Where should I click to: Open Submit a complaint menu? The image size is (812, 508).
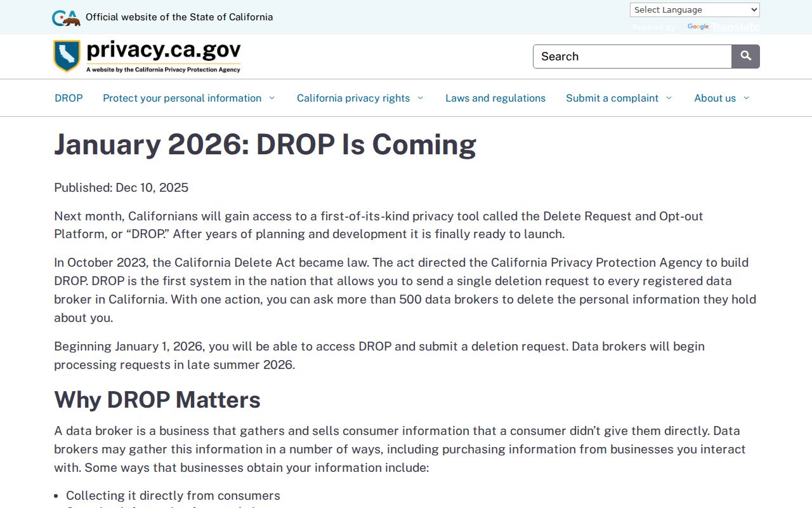(x=612, y=98)
